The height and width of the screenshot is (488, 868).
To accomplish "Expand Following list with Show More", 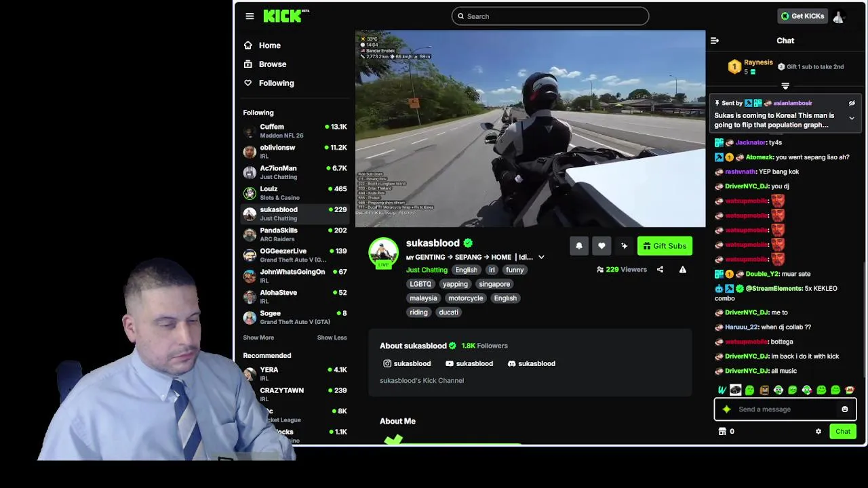I will 258,338.
